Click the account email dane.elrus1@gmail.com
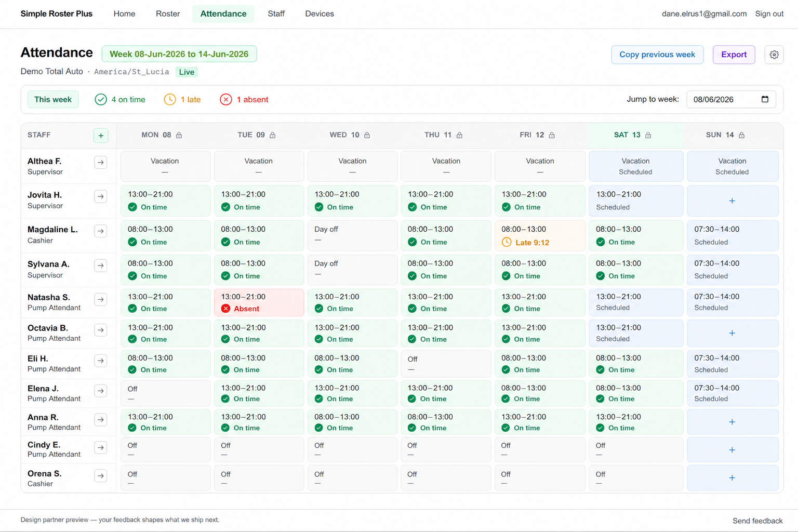The image size is (798, 532). pos(704,14)
